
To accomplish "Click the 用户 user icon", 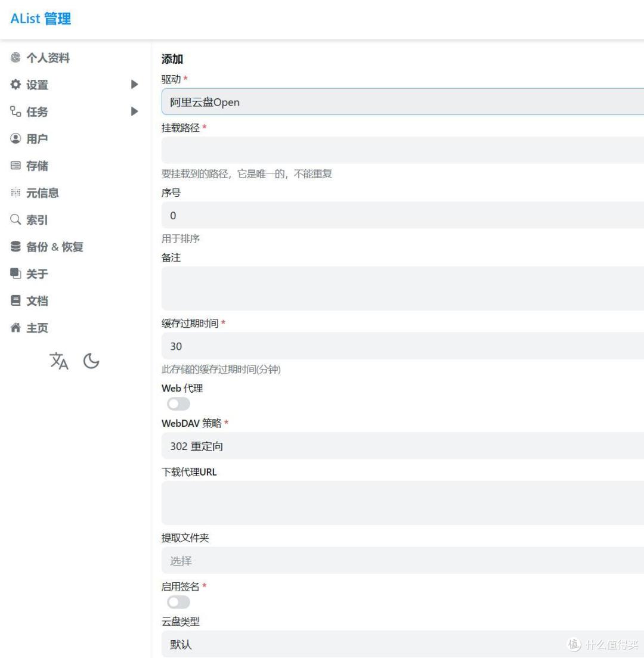I will pyautogui.click(x=16, y=138).
